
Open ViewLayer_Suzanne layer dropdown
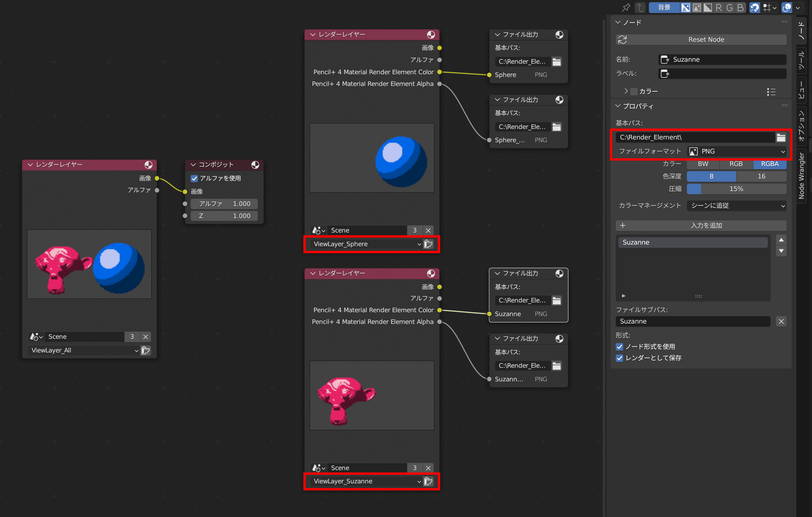(x=367, y=481)
